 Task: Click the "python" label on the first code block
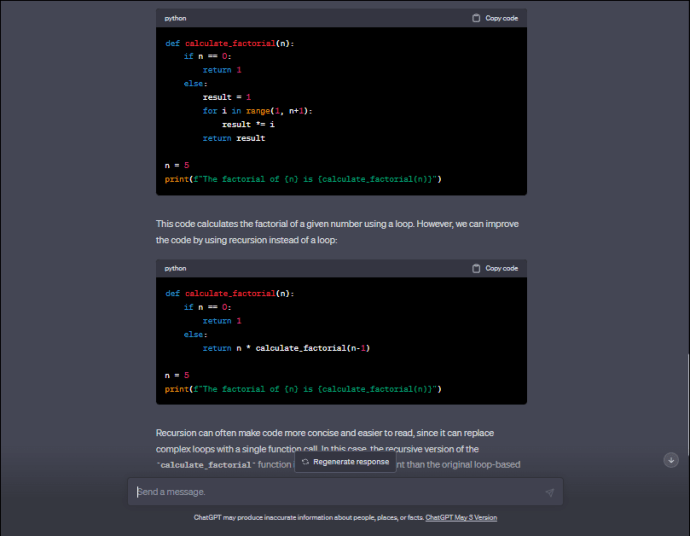click(x=175, y=18)
